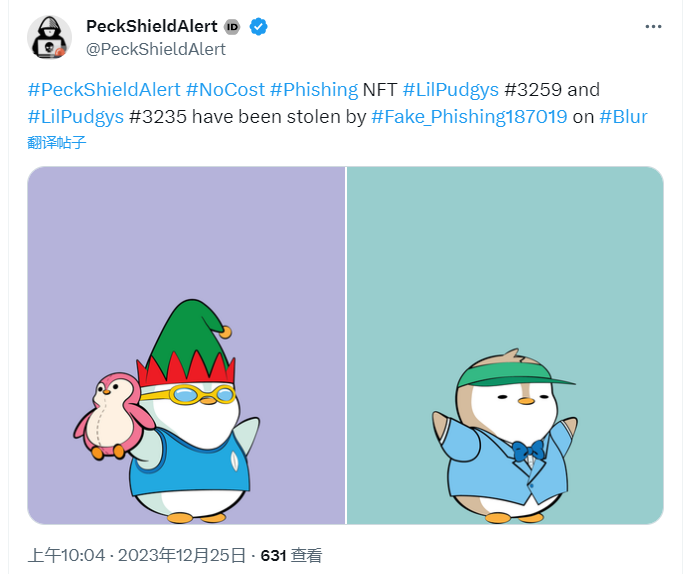Viewport: 684px width, 574px height.
Task: Open the green visor penguin NFT image
Action: pyautogui.click(x=505, y=345)
